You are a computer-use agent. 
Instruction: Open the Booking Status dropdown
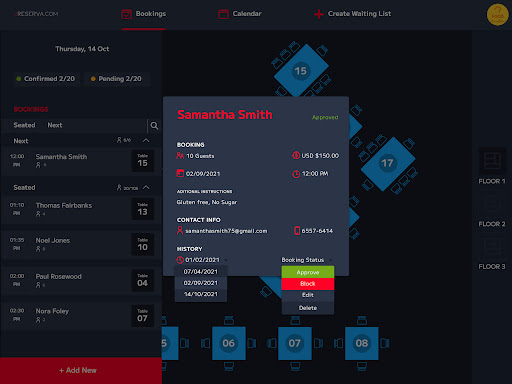[x=307, y=260]
